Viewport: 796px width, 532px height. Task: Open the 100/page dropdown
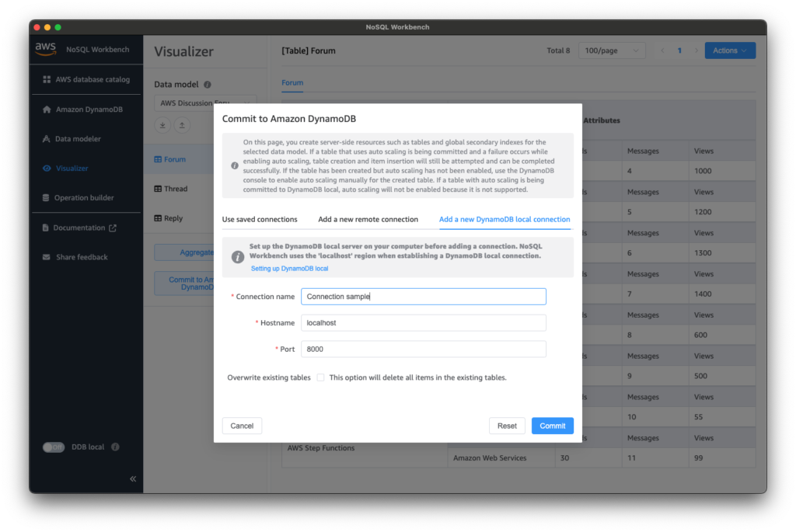coord(612,50)
